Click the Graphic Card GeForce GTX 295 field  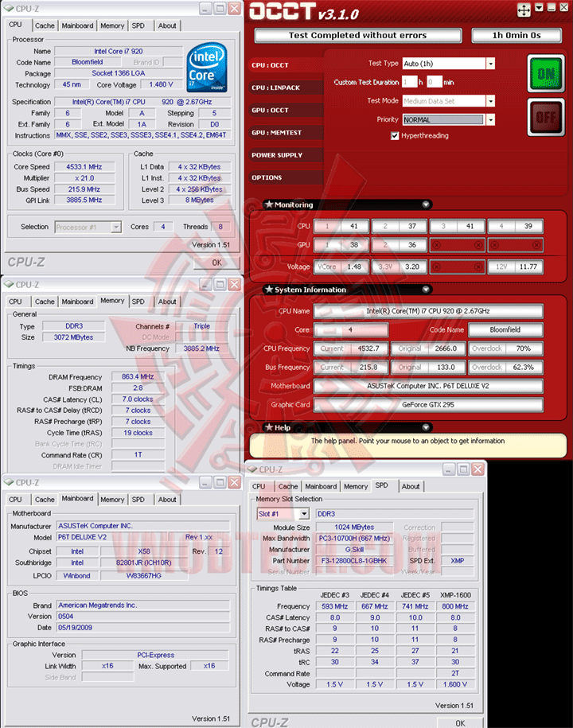(x=428, y=404)
